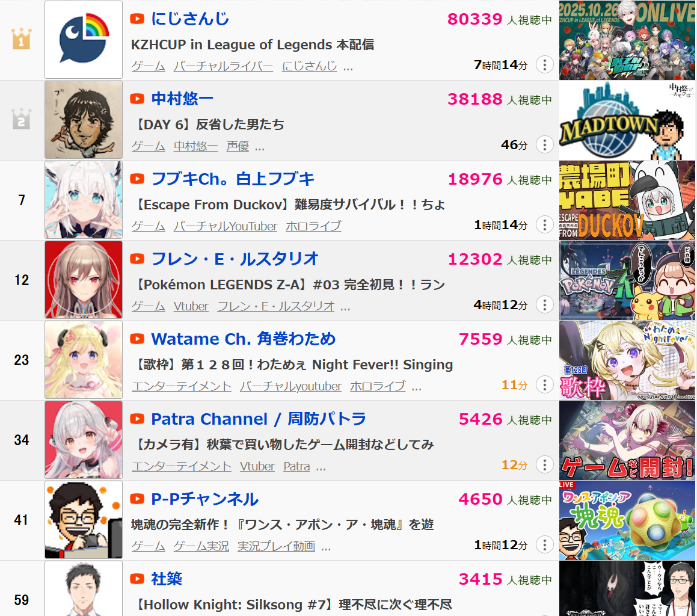Click 中村悠一 caricature avatar image
The width and height of the screenshot is (697, 616).
84,120
